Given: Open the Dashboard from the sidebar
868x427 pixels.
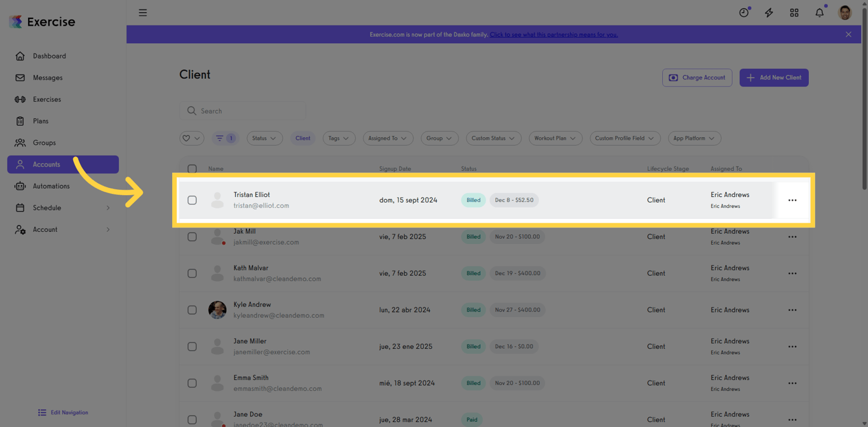Looking at the screenshot, I should pyautogui.click(x=48, y=56).
